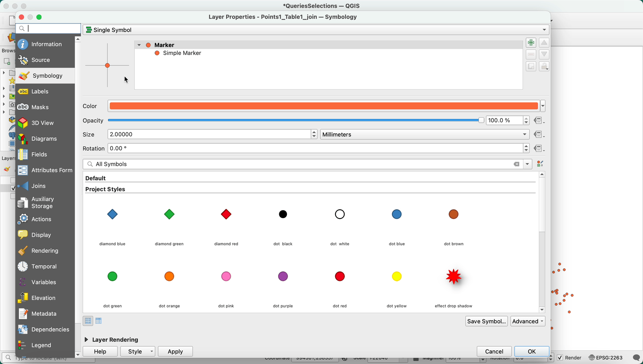The height and width of the screenshot is (364, 643).
Task: Use the dot pink symbol
Action: tap(226, 276)
